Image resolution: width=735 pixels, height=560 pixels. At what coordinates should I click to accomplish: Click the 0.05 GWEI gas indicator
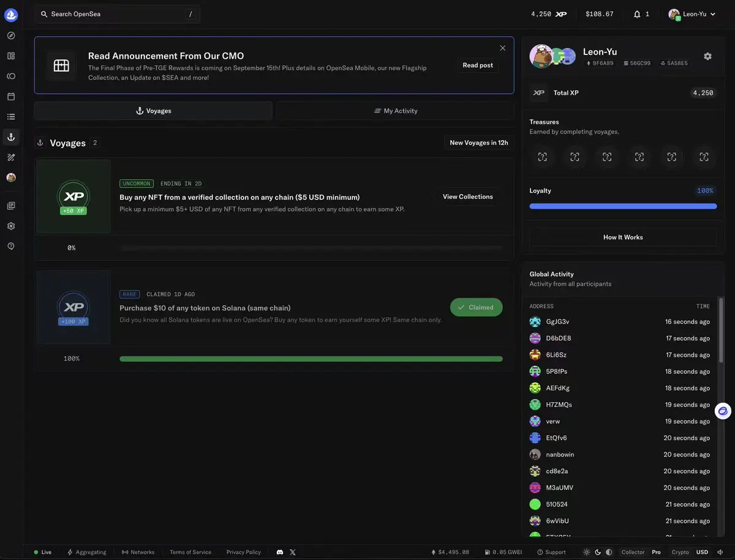coord(503,552)
